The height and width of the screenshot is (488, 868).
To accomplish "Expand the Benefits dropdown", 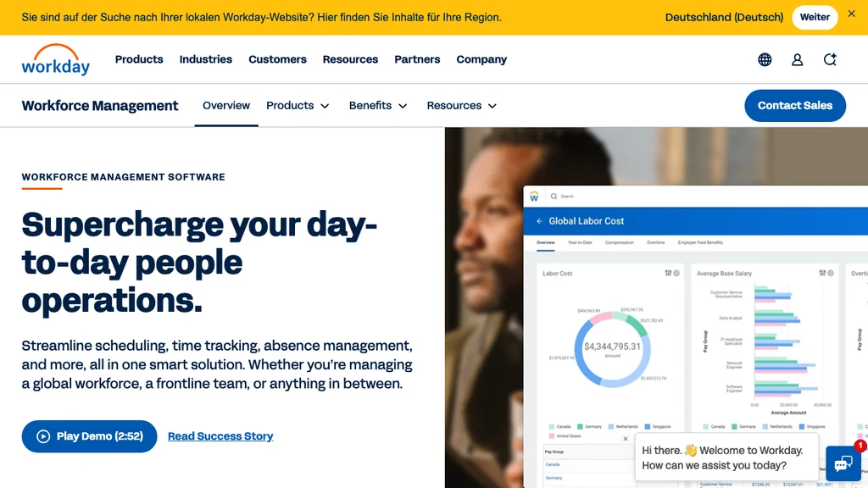I will point(378,105).
